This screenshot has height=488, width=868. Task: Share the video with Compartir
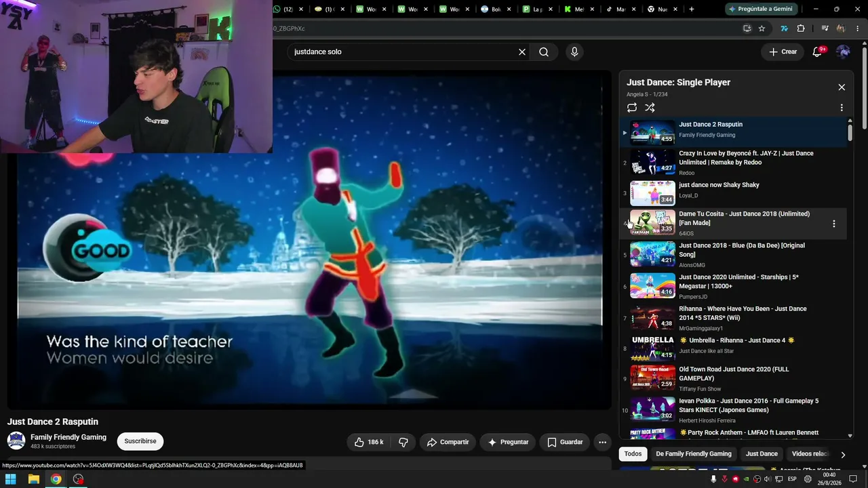[448, 442]
